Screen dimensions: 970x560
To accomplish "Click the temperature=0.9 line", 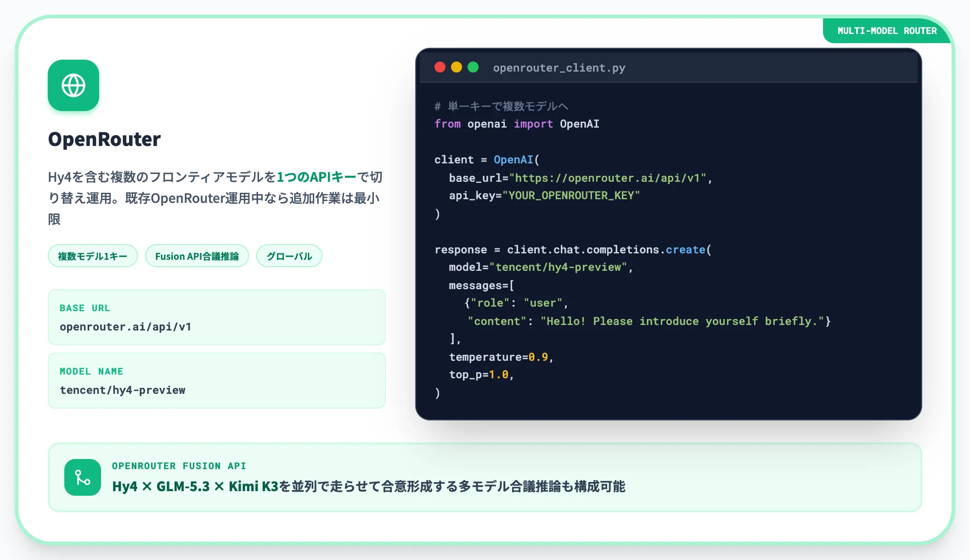I will [501, 357].
